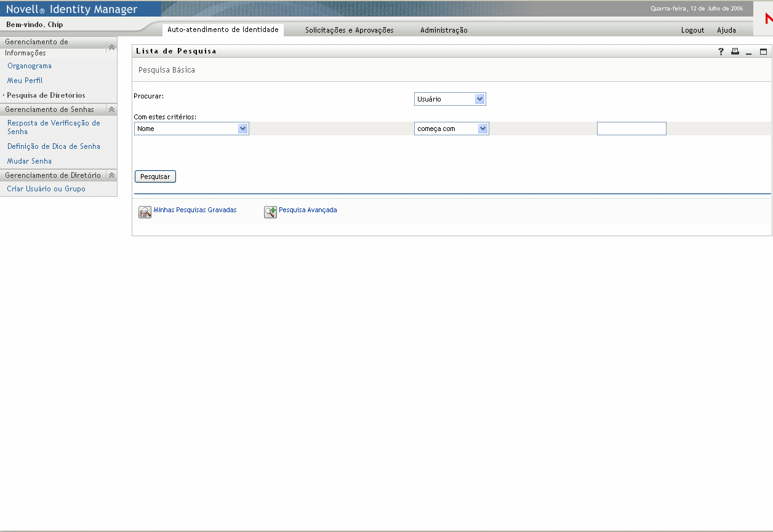
Task: Open Mudar Senha in the sidebar
Action: click(30, 161)
